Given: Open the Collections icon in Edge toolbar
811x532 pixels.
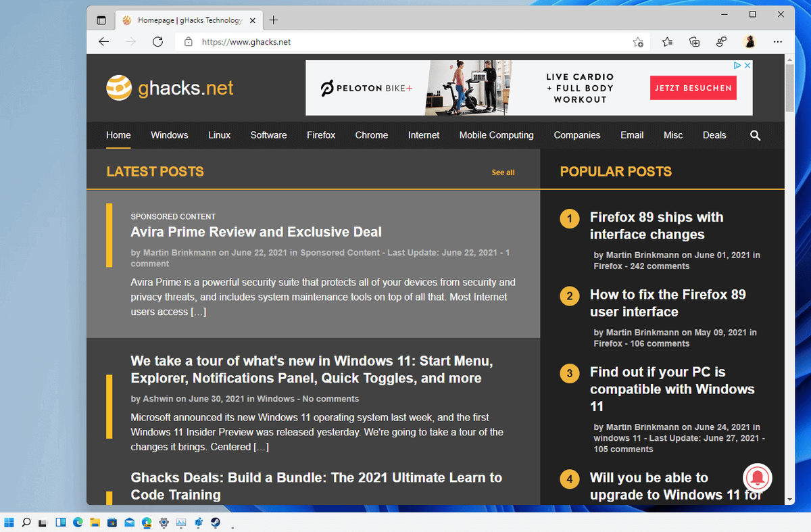Looking at the screenshot, I should point(694,42).
